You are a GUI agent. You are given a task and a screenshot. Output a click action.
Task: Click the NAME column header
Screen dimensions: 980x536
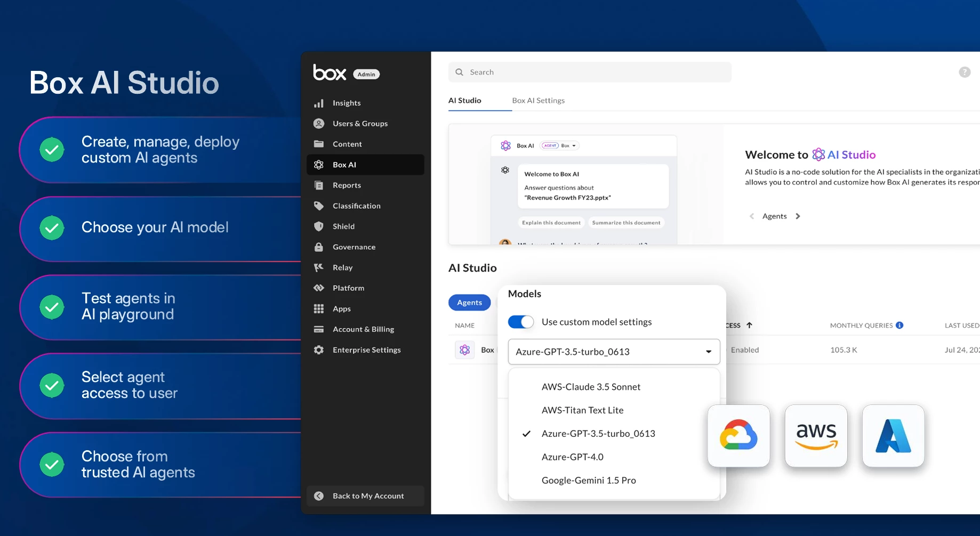click(x=465, y=326)
